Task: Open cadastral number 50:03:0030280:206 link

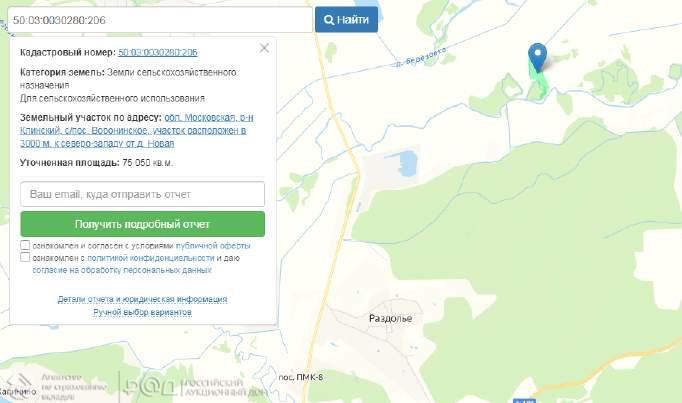Action: point(157,51)
